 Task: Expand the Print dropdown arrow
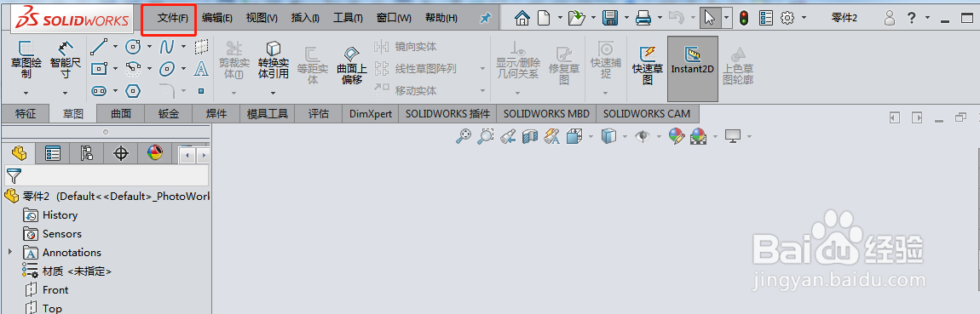coord(660,18)
